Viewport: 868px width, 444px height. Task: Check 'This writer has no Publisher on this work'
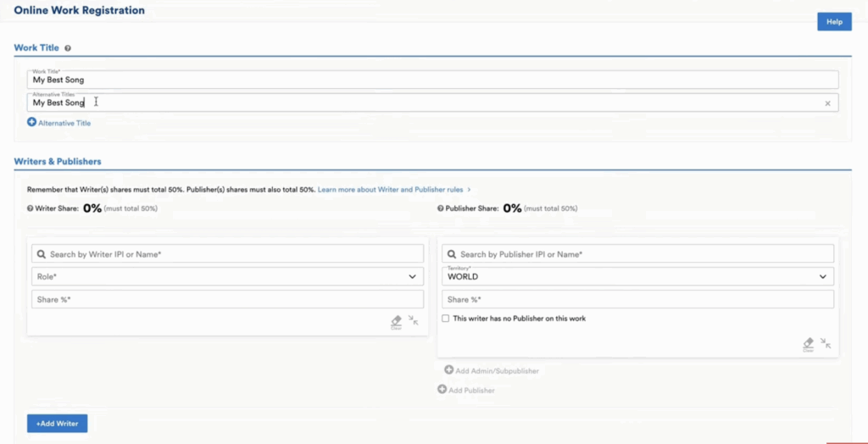pos(446,319)
